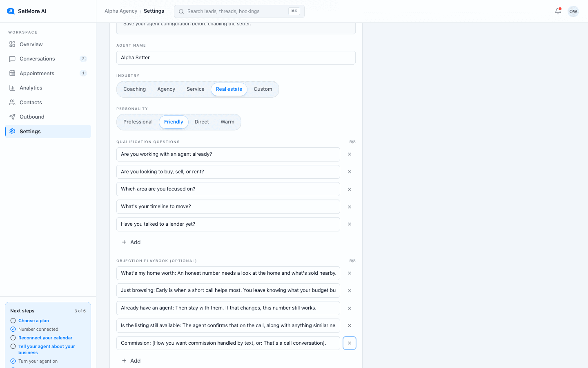Add a new objection playbook entry

(131, 361)
